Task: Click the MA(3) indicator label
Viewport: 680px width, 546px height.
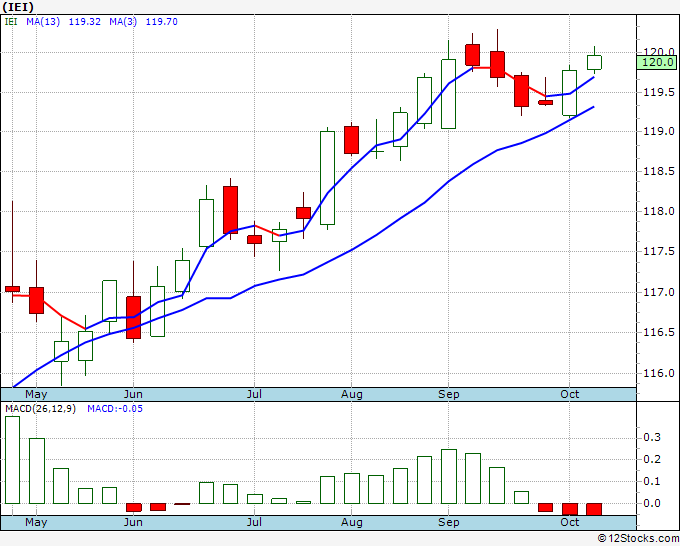Action: (x=123, y=22)
